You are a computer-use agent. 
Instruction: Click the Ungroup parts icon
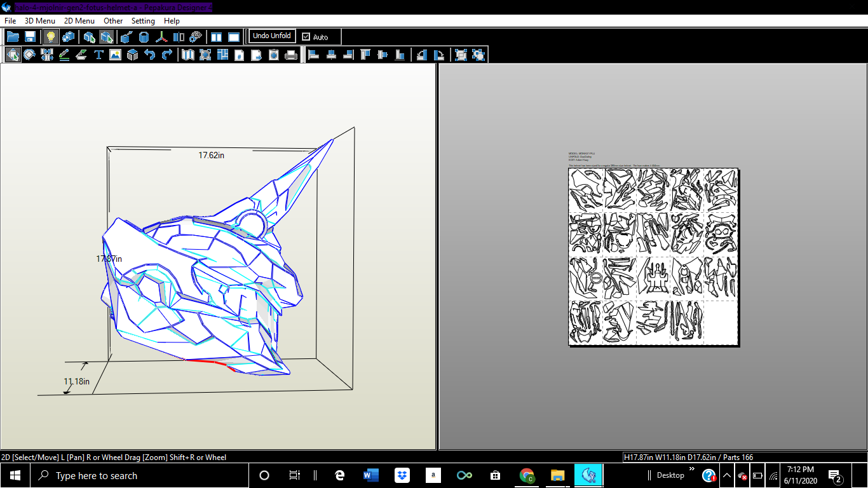point(478,55)
